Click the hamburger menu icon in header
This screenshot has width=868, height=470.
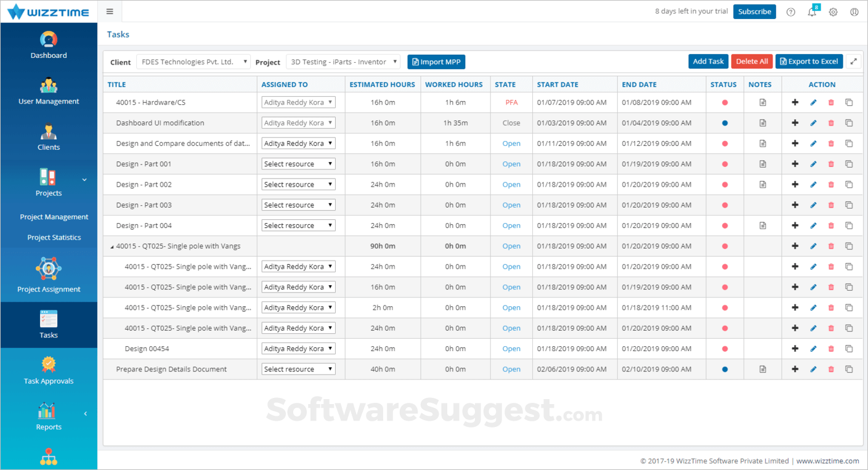click(x=110, y=12)
